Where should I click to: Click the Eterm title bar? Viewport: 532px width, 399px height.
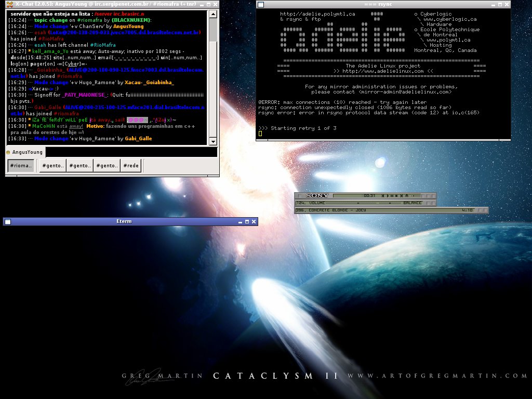124,221
